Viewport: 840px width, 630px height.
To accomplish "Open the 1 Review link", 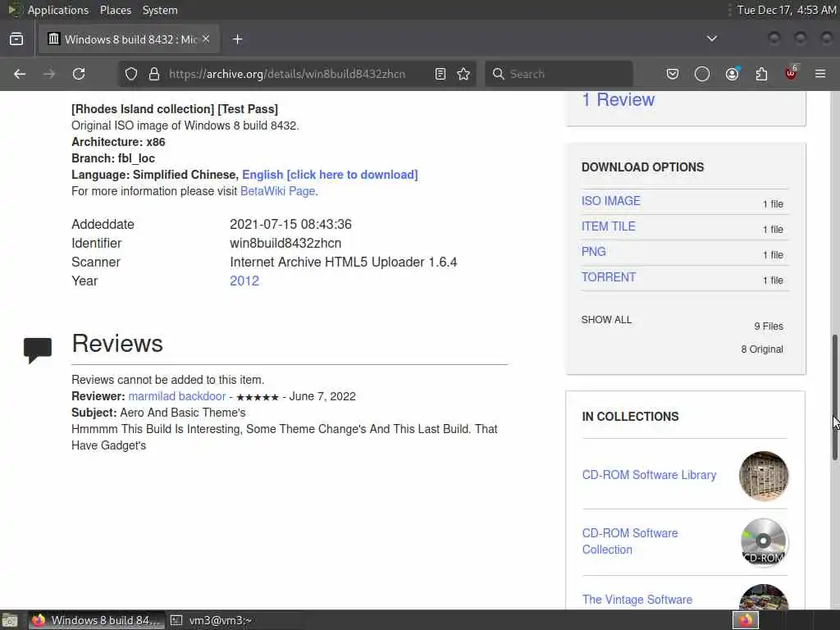I will point(619,99).
